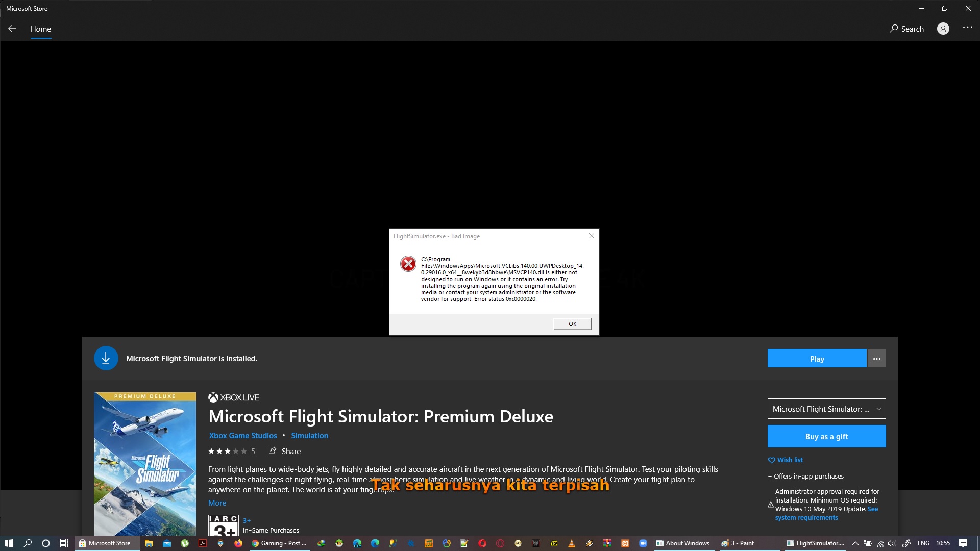Screen dimensions: 980x551
Task: Click the Xbox Live logo
Action: tap(234, 397)
